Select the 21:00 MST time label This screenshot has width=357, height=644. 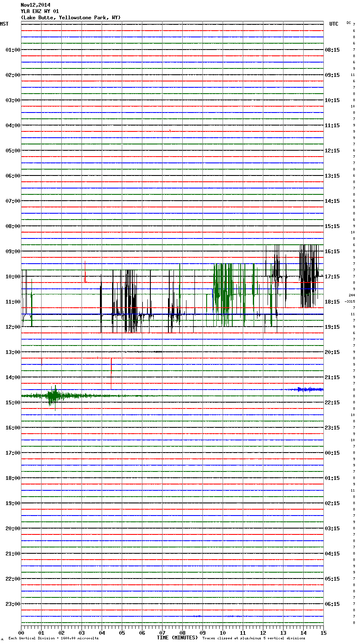click(13, 554)
